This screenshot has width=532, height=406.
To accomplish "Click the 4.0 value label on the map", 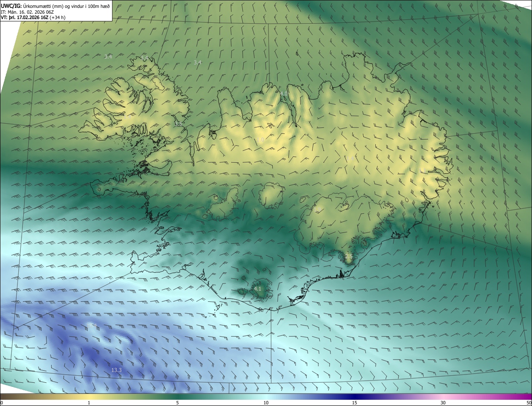I will [x=284, y=94].
